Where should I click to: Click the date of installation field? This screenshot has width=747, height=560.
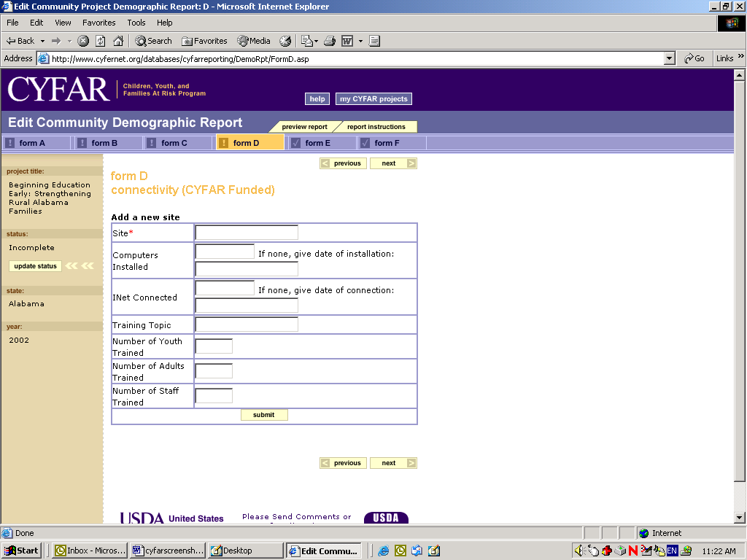tap(247, 269)
